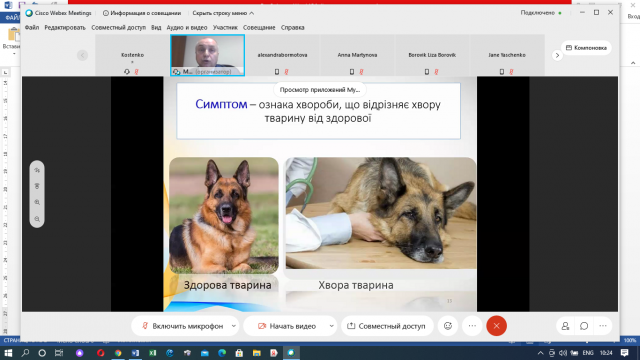Select the organizer video thumbnail
This screenshot has height=360, width=640.
[x=207, y=55]
